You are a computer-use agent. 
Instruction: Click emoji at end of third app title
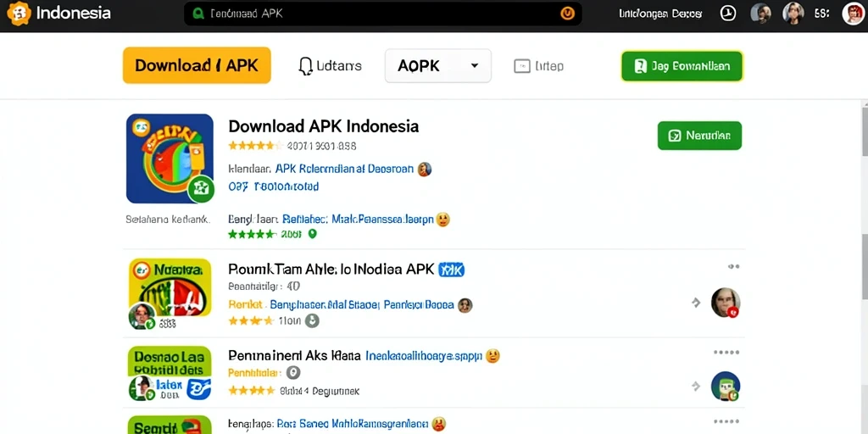492,355
